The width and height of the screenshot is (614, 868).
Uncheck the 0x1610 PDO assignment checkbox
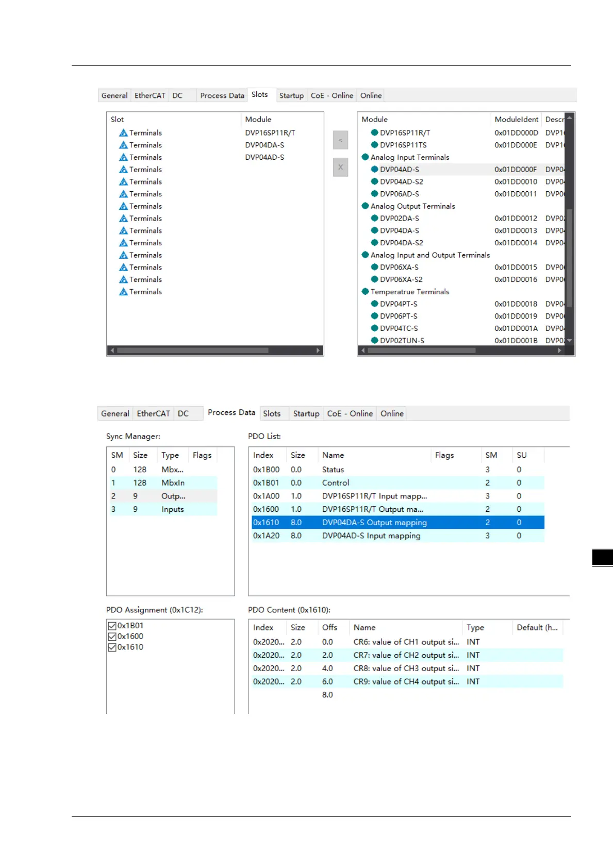click(x=112, y=647)
